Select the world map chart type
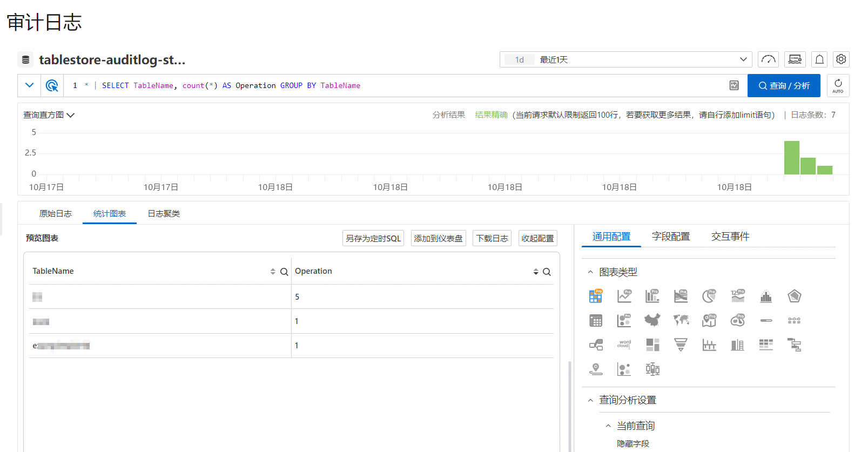Image resolution: width=868 pixels, height=452 pixels. tap(681, 321)
